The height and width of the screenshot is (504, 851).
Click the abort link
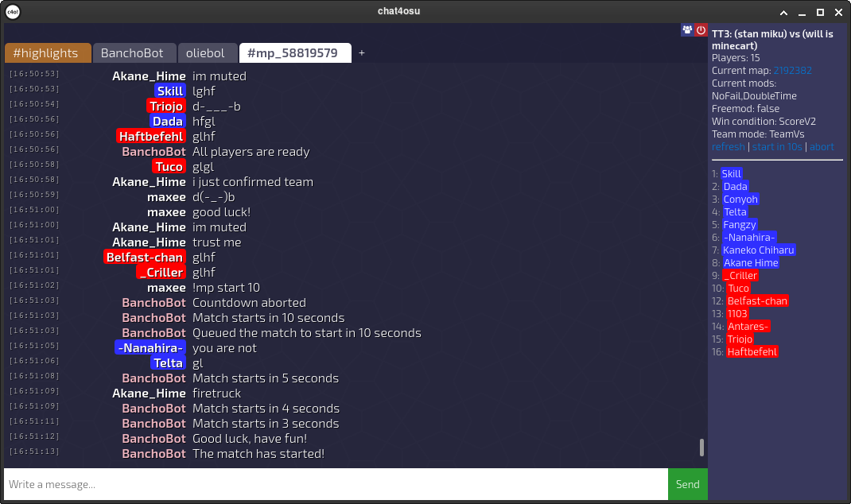[822, 147]
